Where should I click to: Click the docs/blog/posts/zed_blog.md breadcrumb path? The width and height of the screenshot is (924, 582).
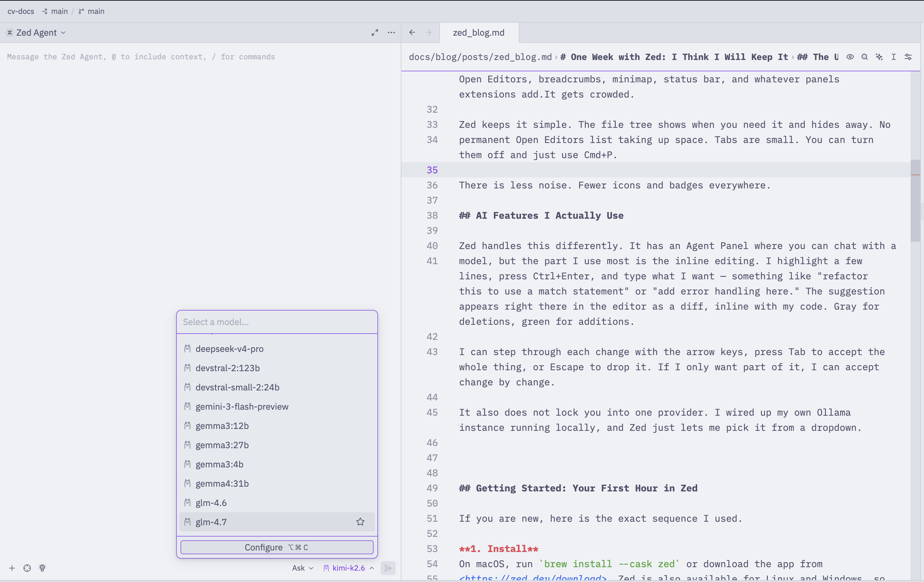tap(480, 57)
